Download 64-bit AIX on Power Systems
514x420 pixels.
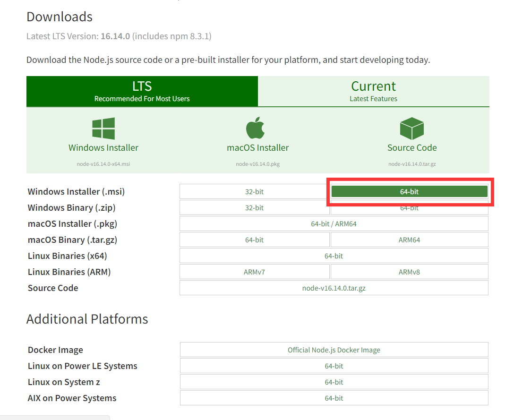click(x=334, y=398)
